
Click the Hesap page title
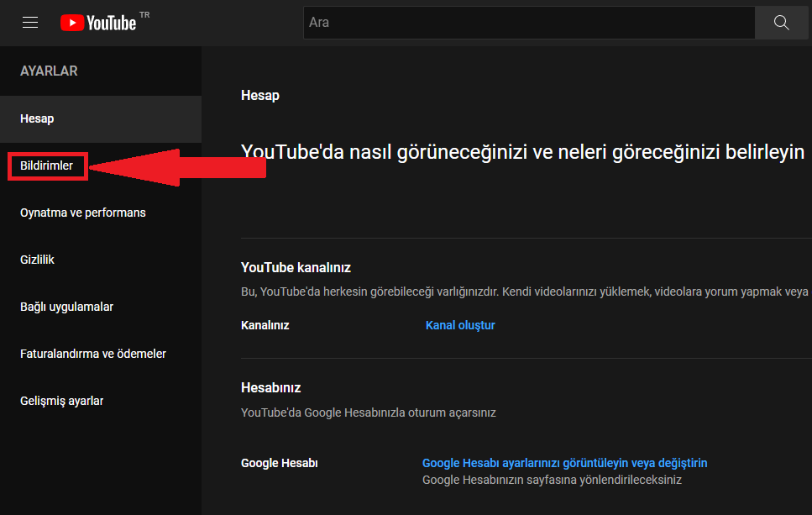(259, 95)
